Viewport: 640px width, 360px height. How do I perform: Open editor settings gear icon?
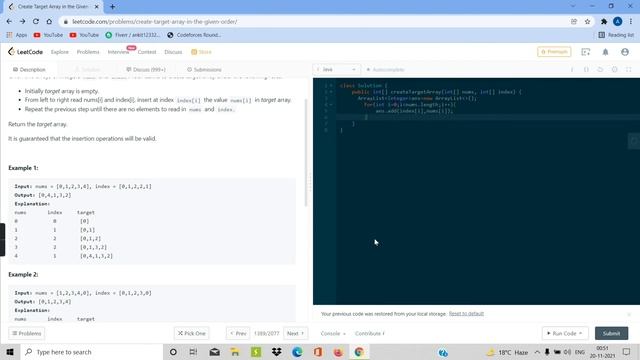point(614,70)
